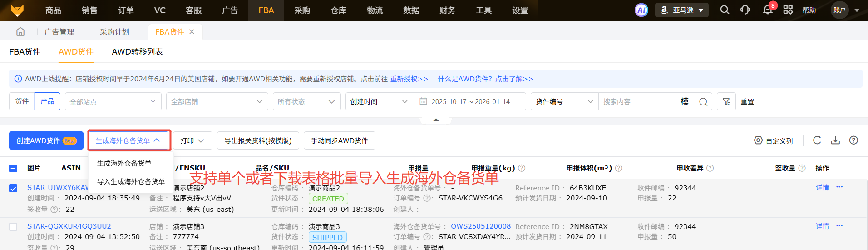Click the info icon in AWD notice
The image size is (868, 250).
click(18, 79)
